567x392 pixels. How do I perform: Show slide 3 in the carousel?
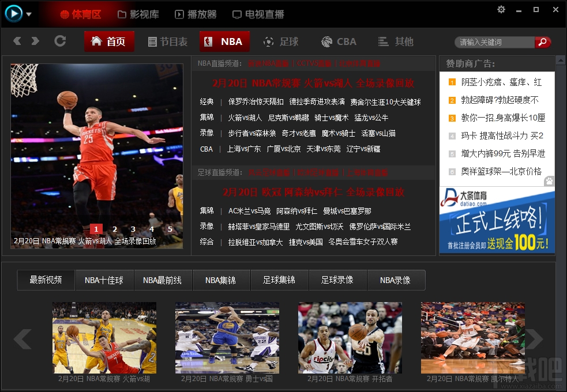click(133, 229)
